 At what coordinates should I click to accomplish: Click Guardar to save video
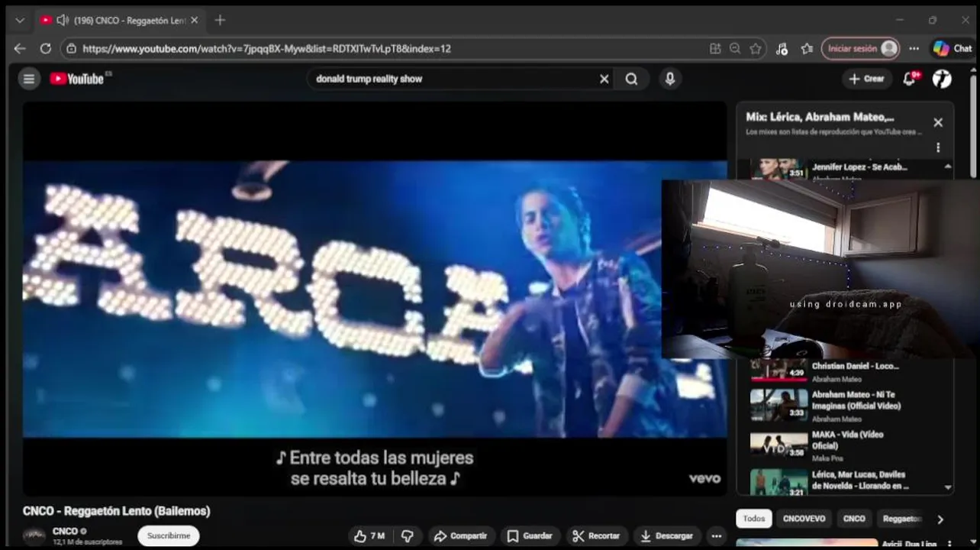[530, 535]
